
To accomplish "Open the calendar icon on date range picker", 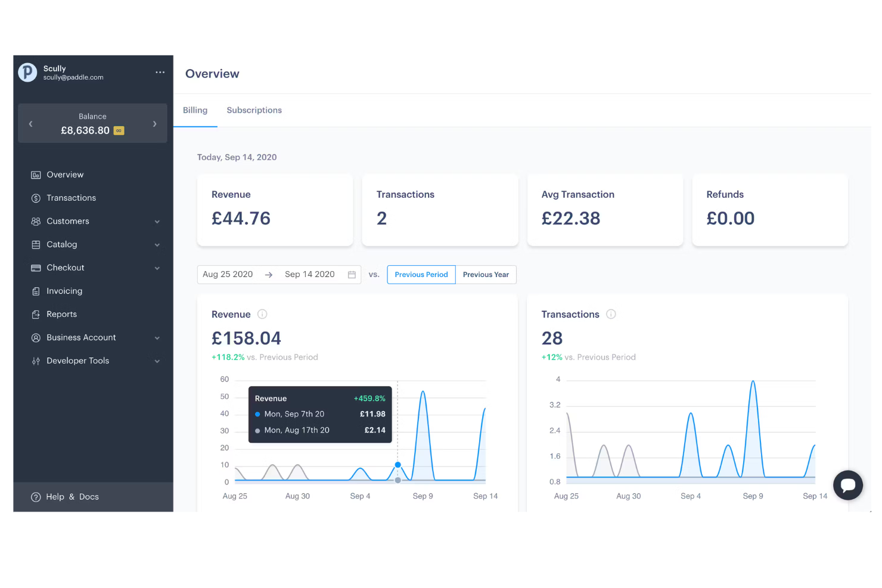I will (352, 275).
